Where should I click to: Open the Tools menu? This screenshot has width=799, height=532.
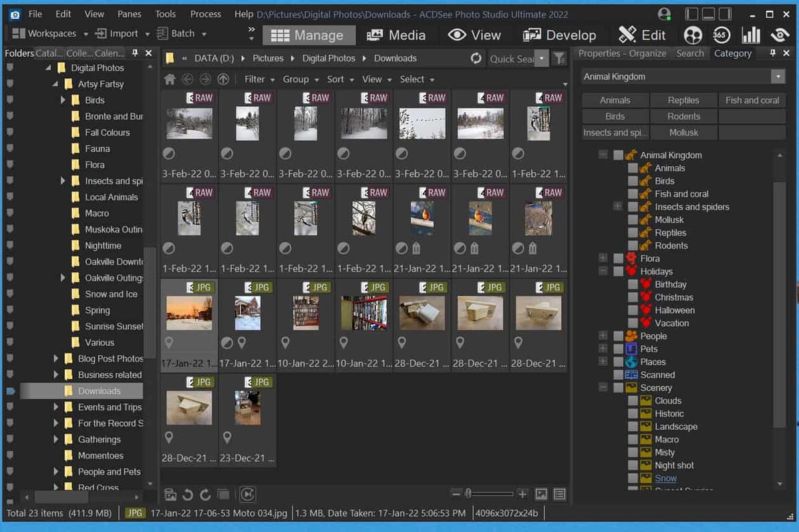165,14
